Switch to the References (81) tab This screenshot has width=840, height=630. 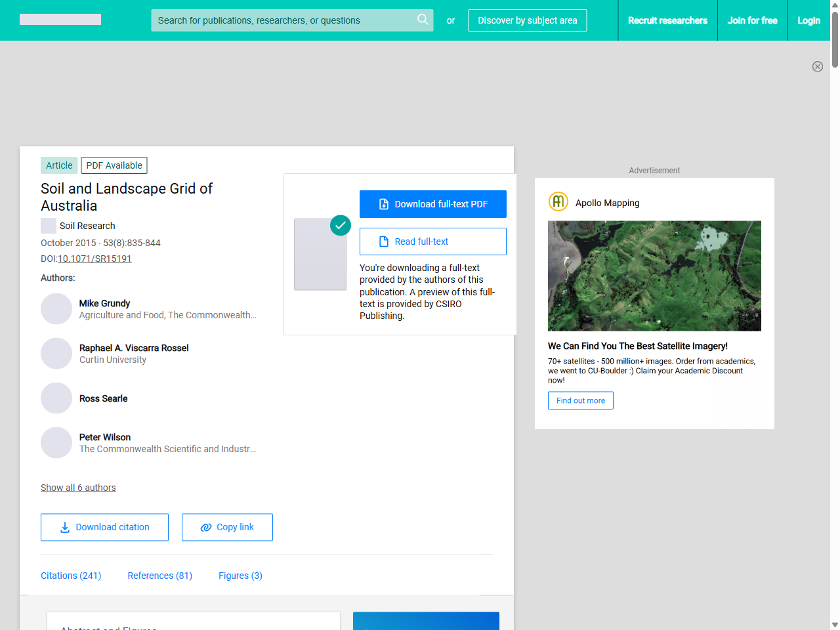point(159,576)
